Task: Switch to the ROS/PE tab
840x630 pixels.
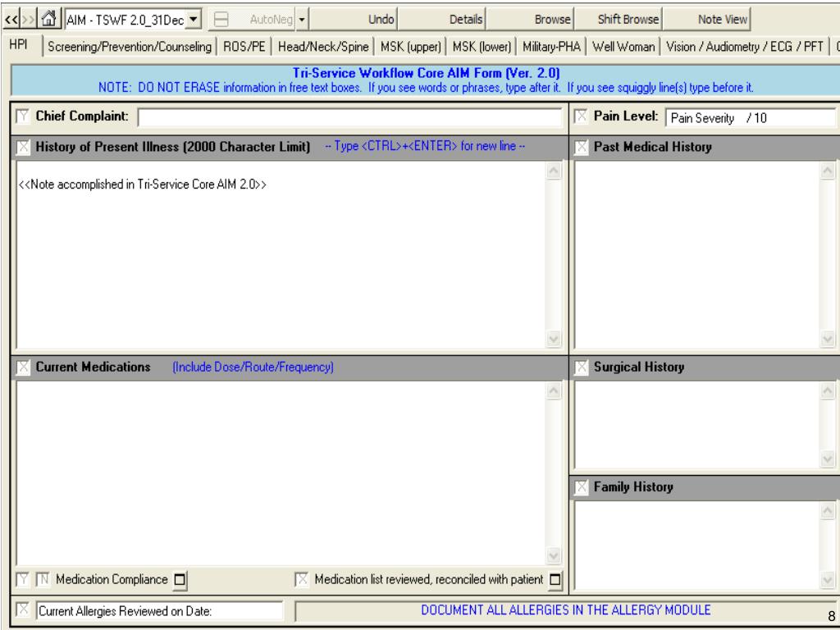Action: coord(246,48)
